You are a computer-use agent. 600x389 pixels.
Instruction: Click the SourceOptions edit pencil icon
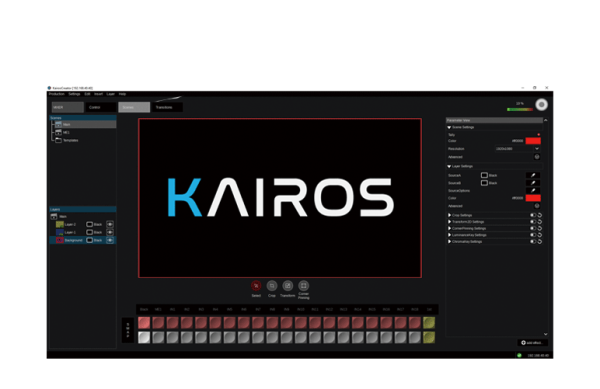pos(533,190)
